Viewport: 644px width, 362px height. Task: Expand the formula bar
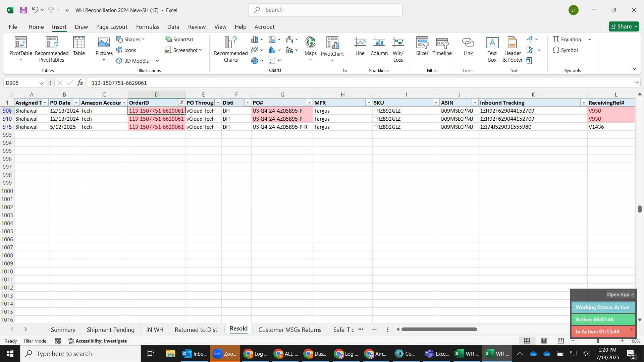click(636, 83)
